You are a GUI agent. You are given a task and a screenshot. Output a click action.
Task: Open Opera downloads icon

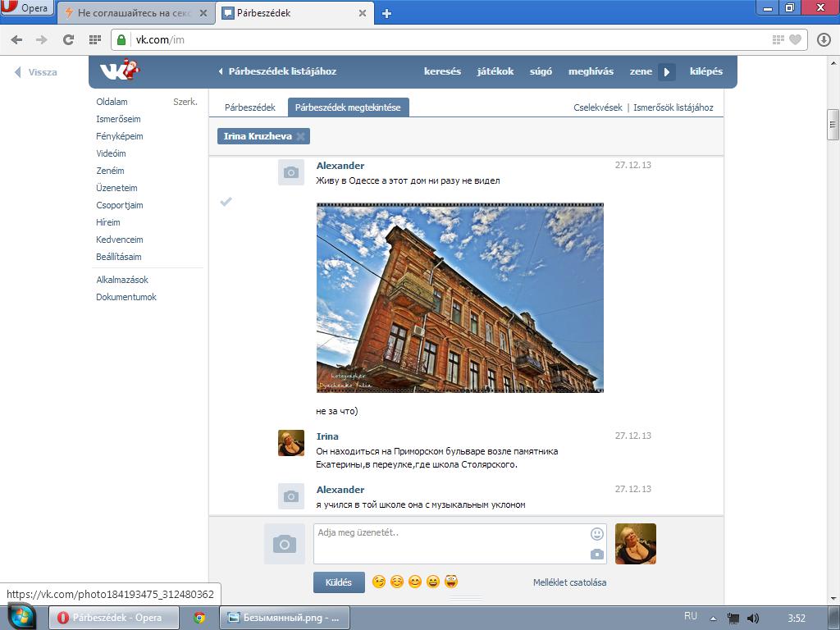824,39
